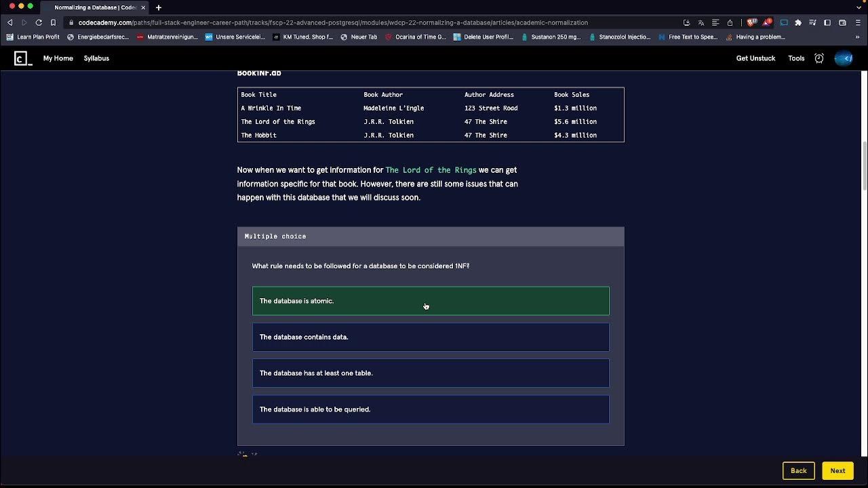The image size is (868, 488).
Task: Open the browser hamburger menu
Action: [x=858, y=22]
